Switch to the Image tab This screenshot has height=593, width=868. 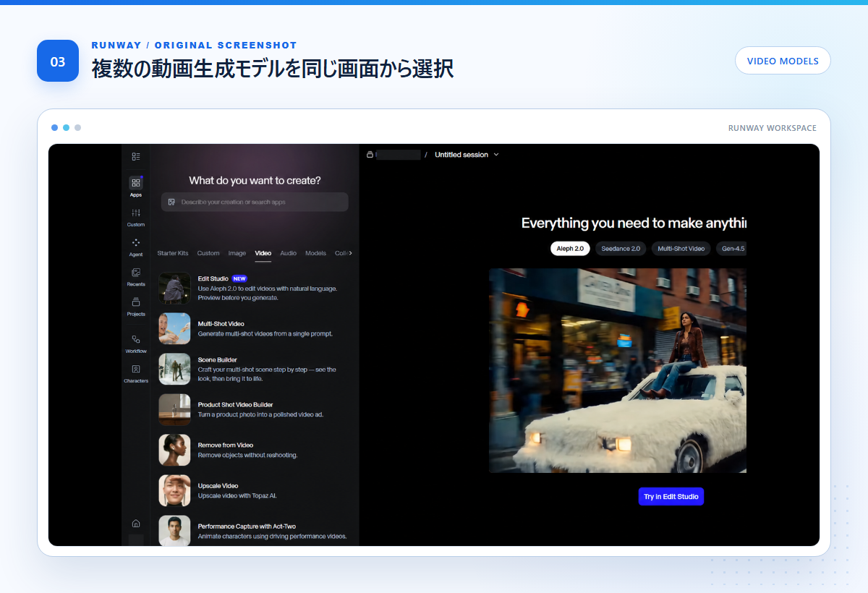237,253
